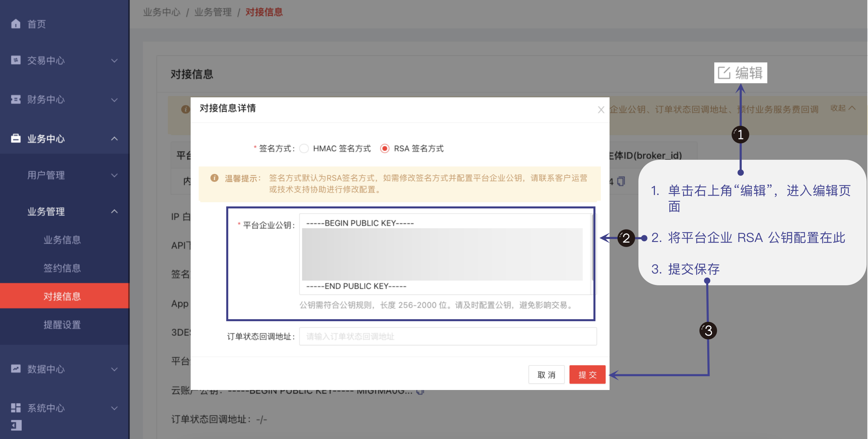Select RSA 签名方式 radio button

click(x=384, y=149)
